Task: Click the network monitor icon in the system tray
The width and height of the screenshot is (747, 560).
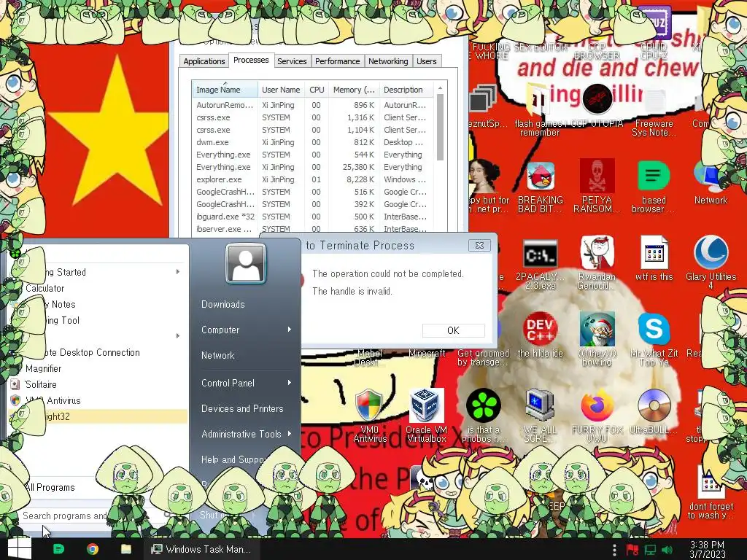Action: [650, 550]
